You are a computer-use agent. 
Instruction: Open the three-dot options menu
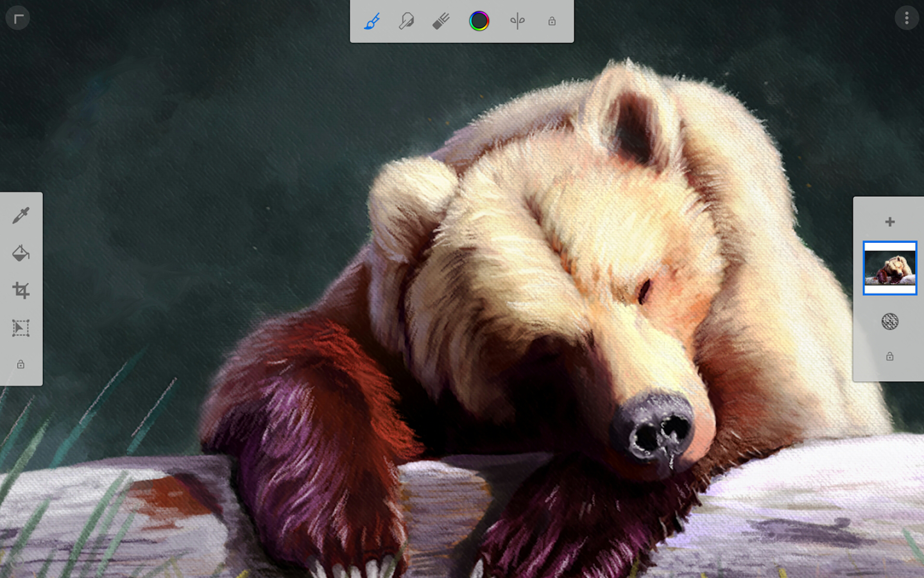tap(907, 18)
